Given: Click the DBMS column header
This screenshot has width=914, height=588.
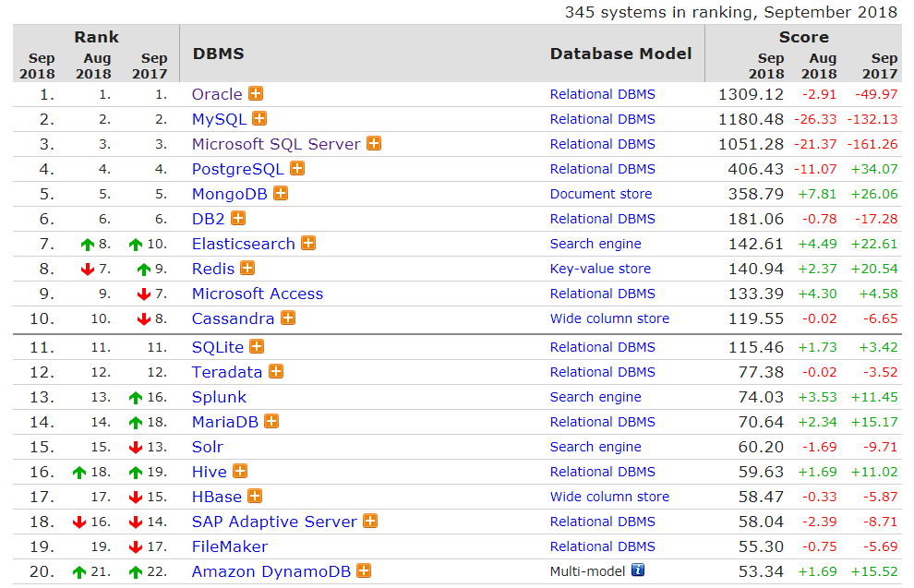Looking at the screenshot, I should click(219, 54).
